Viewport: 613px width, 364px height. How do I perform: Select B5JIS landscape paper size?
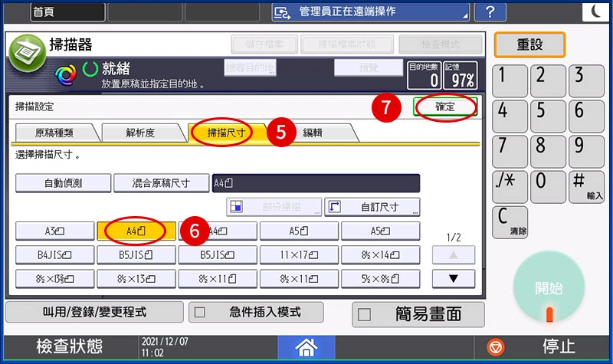tap(218, 255)
